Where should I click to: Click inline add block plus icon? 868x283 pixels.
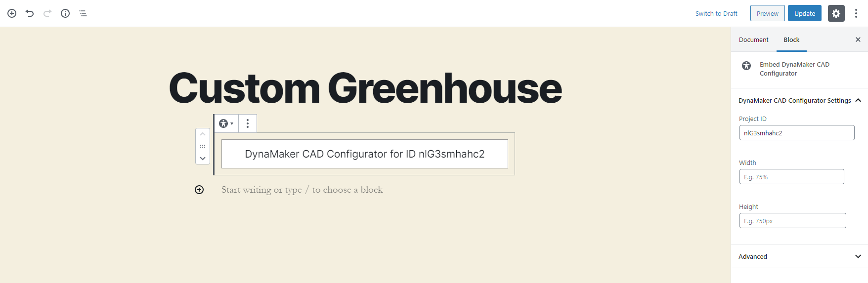pos(199,190)
